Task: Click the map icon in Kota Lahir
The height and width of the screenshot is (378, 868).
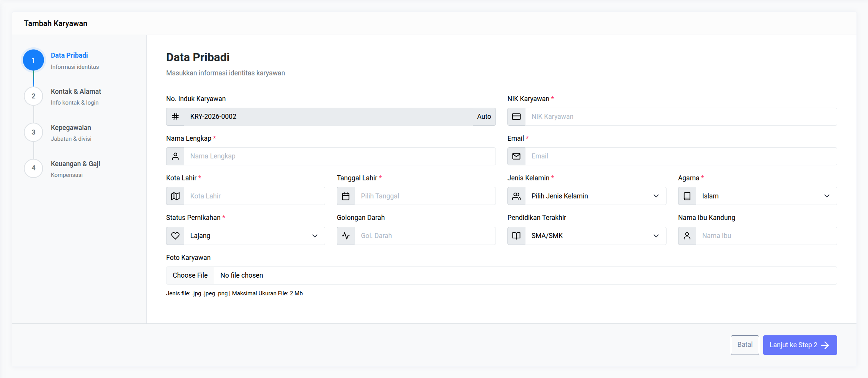Action: coord(175,196)
